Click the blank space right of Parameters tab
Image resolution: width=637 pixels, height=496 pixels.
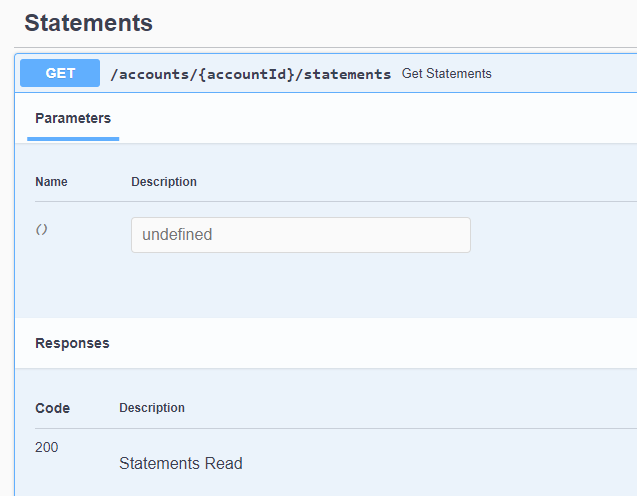click(x=378, y=118)
